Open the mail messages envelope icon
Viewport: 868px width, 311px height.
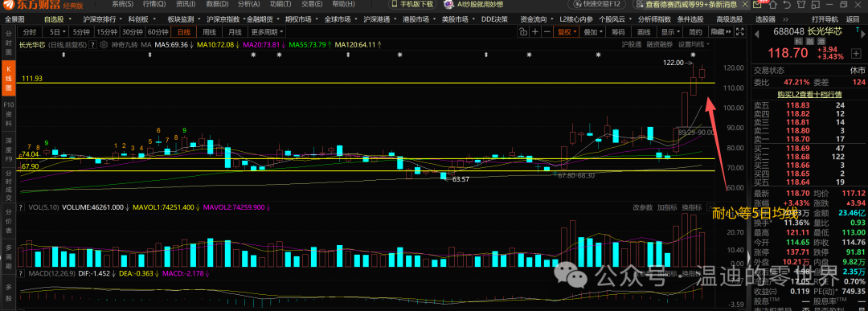point(757,5)
